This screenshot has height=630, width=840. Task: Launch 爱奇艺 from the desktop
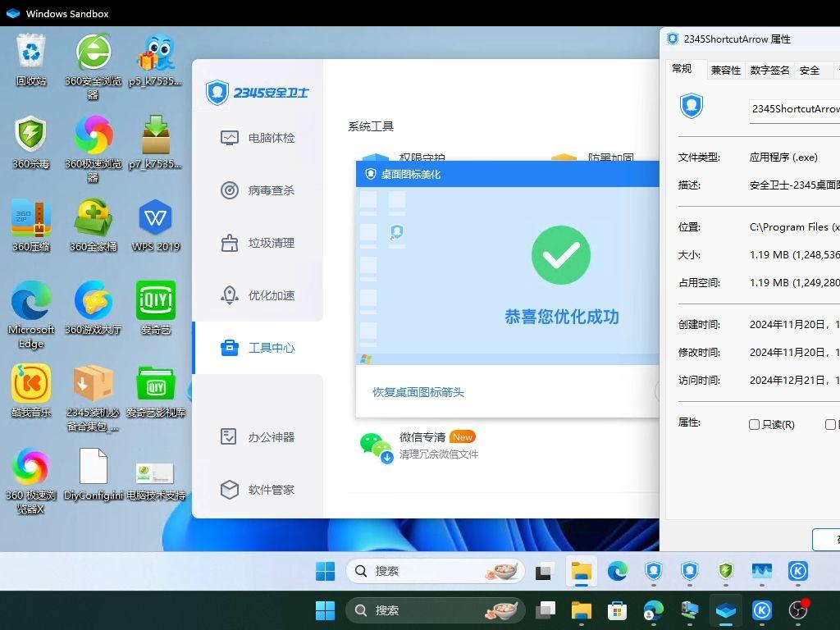pyautogui.click(x=155, y=302)
